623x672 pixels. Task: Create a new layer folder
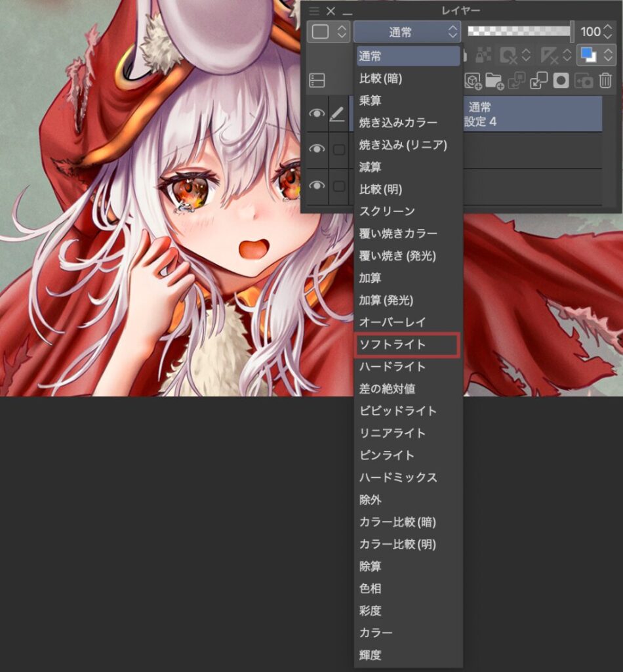[x=494, y=81]
